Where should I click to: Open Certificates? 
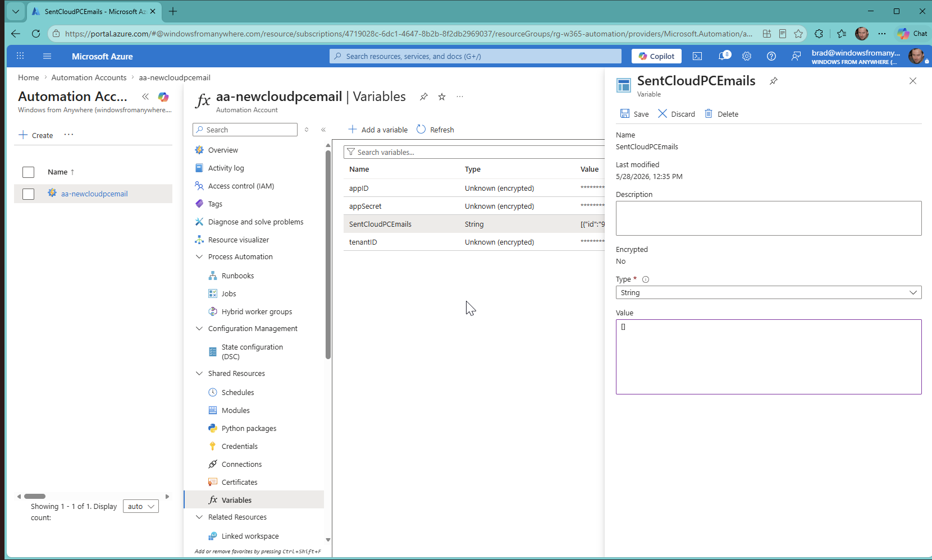tap(239, 482)
